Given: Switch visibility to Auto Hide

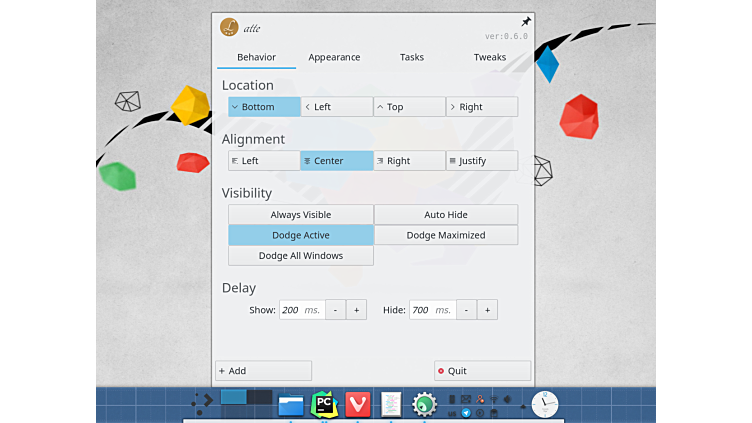Looking at the screenshot, I should tap(446, 215).
